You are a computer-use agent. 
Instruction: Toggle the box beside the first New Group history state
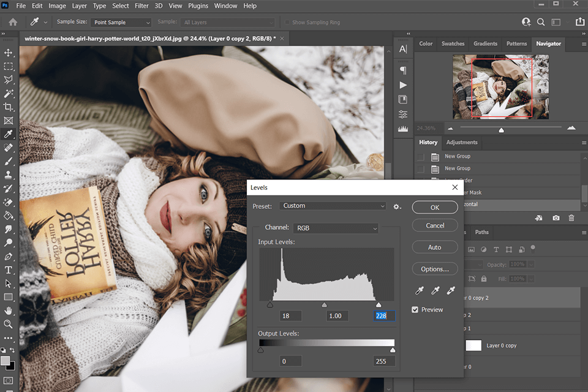click(420, 157)
